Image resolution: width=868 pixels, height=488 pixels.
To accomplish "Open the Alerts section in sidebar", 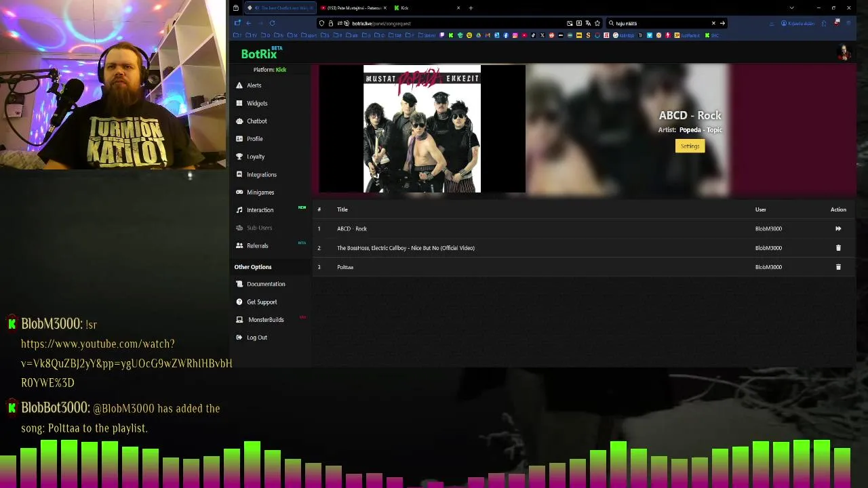I will pos(248,85).
